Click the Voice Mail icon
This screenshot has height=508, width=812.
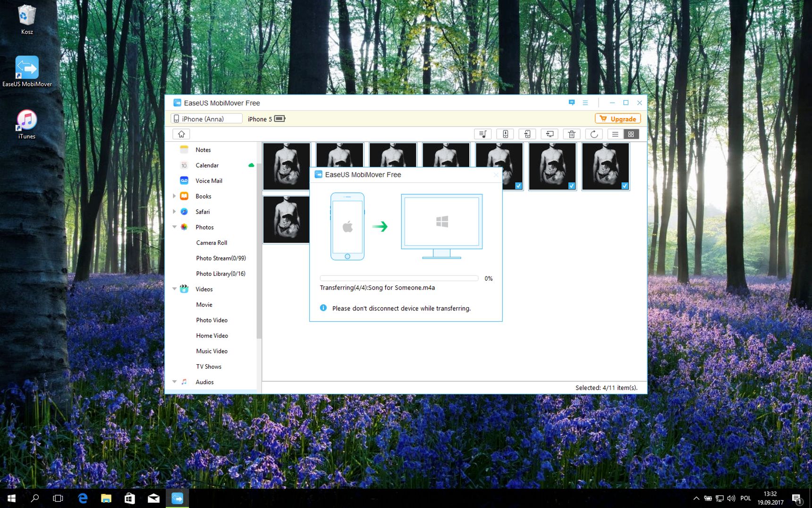(x=184, y=181)
